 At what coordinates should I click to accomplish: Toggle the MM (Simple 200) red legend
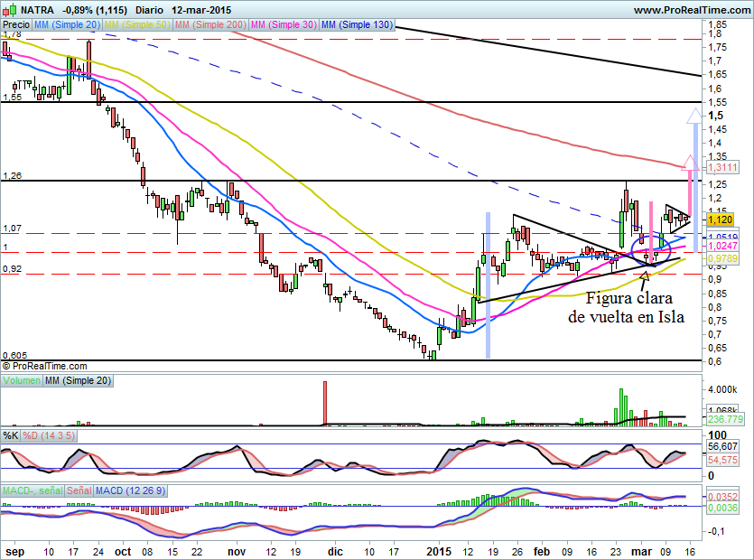point(210,24)
